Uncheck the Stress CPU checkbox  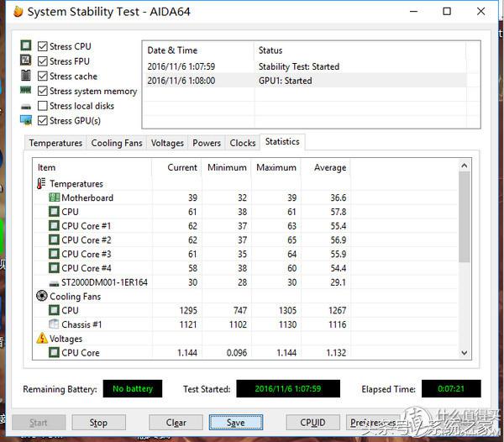(x=43, y=46)
